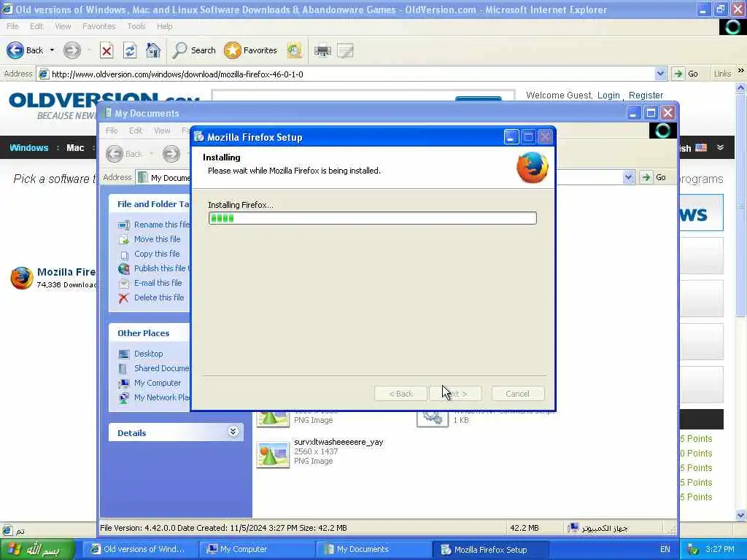The width and height of the screenshot is (747, 560).
Task: Refresh the page in Internet Explorer
Action: (x=130, y=50)
